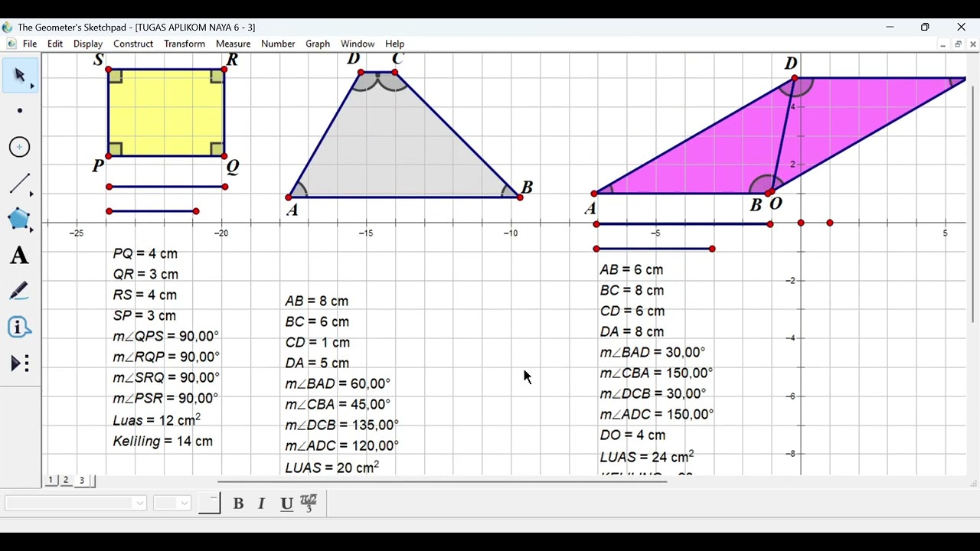Select the 'DO = 4 cm' measurement
The height and width of the screenshot is (551, 980).
pos(632,435)
